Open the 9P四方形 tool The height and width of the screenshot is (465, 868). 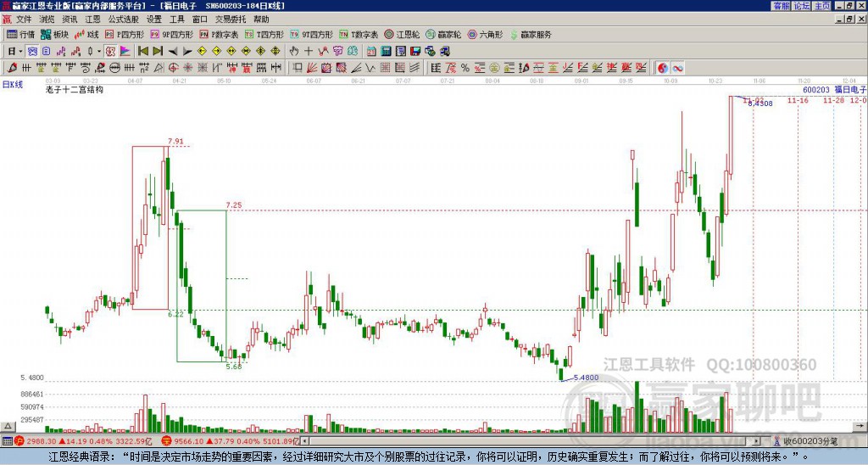pyautogui.click(x=172, y=34)
